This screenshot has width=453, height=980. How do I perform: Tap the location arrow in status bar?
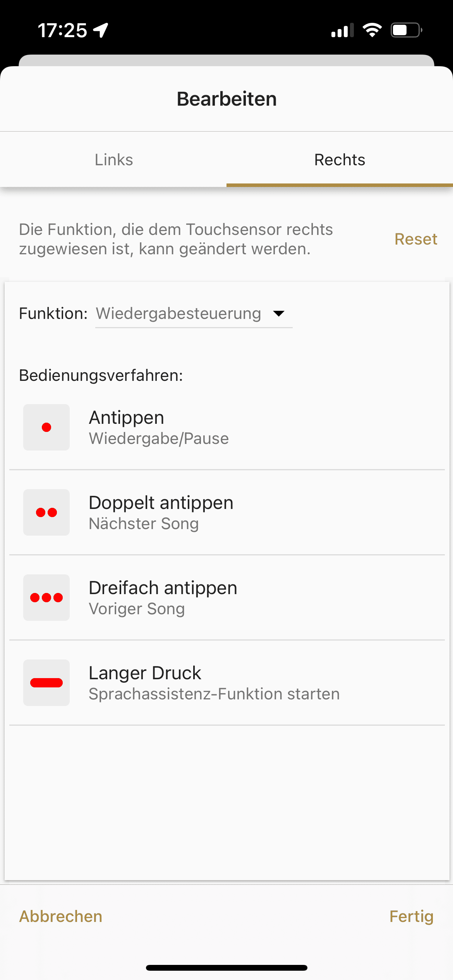[101, 30]
